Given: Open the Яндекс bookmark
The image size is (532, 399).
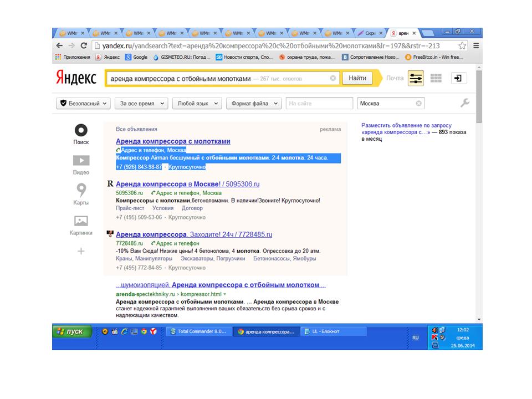Looking at the screenshot, I should pos(108,57).
